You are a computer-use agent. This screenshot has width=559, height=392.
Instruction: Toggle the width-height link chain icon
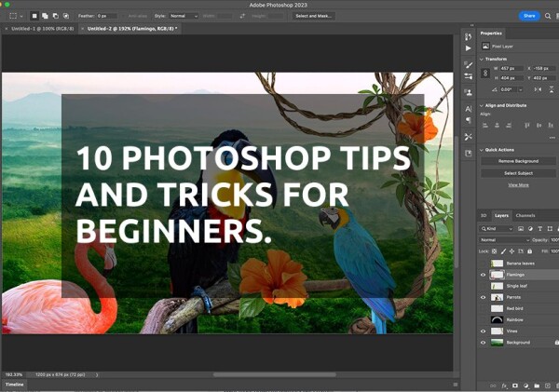pos(485,73)
